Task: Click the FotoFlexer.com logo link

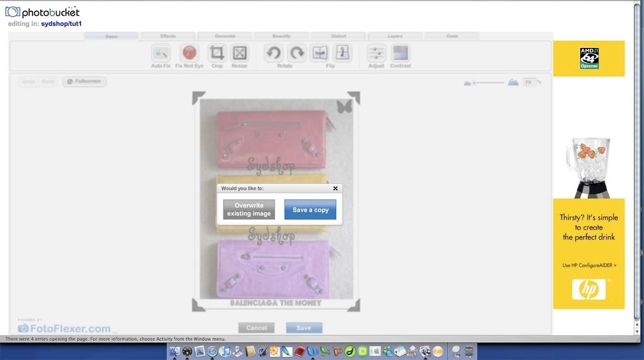Action: point(64,329)
